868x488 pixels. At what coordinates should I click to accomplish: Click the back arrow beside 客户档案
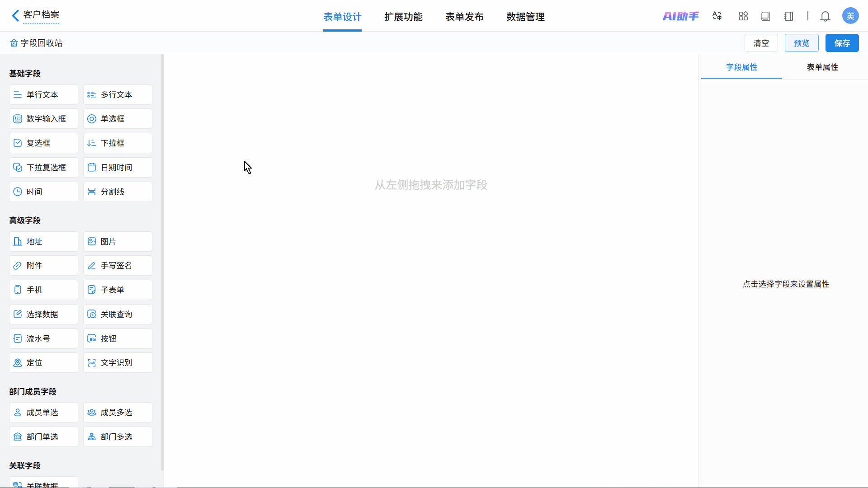15,16
